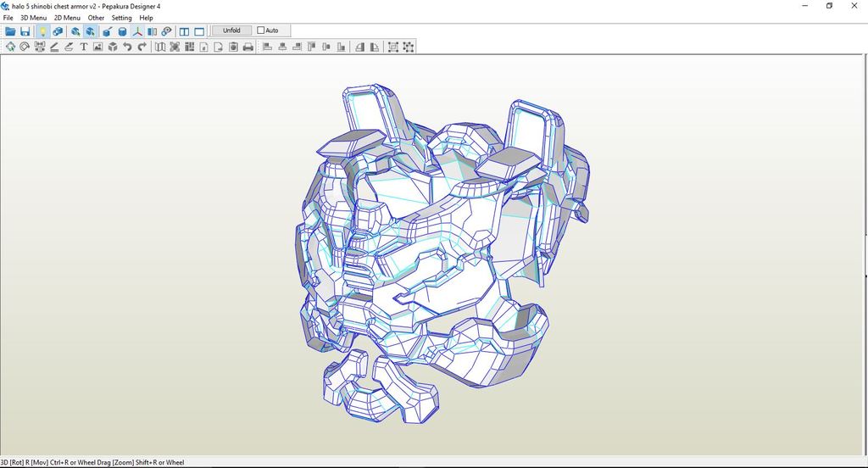Open the 2D Menu
The height and width of the screenshot is (468, 868).
(x=67, y=18)
